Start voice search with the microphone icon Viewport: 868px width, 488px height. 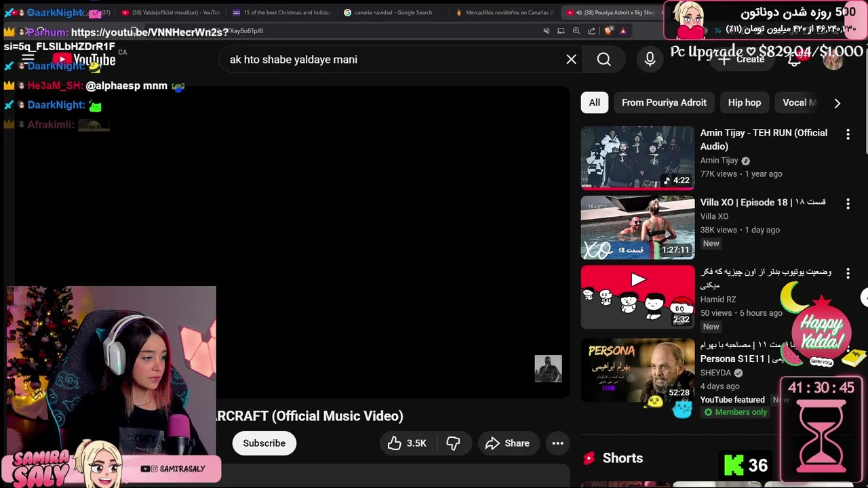(650, 60)
